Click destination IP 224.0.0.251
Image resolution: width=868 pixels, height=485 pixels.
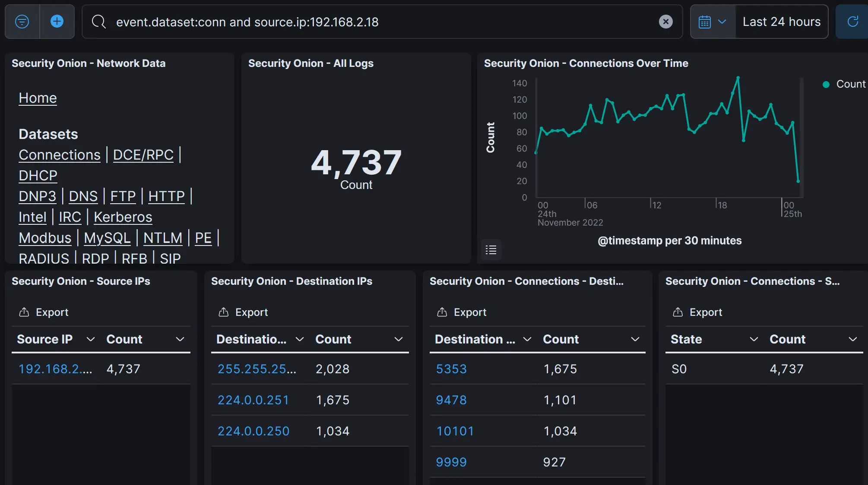pyautogui.click(x=253, y=400)
